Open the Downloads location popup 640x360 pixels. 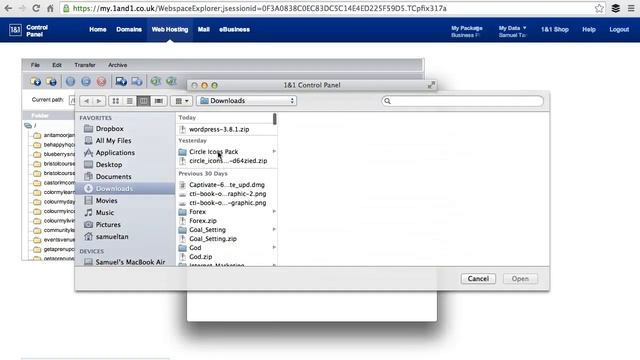click(x=247, y=101)
